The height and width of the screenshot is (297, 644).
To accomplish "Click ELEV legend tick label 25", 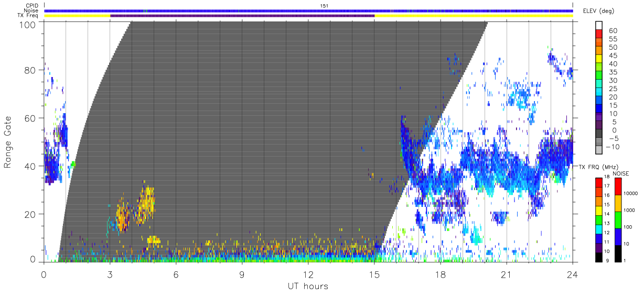I will 613,89.
